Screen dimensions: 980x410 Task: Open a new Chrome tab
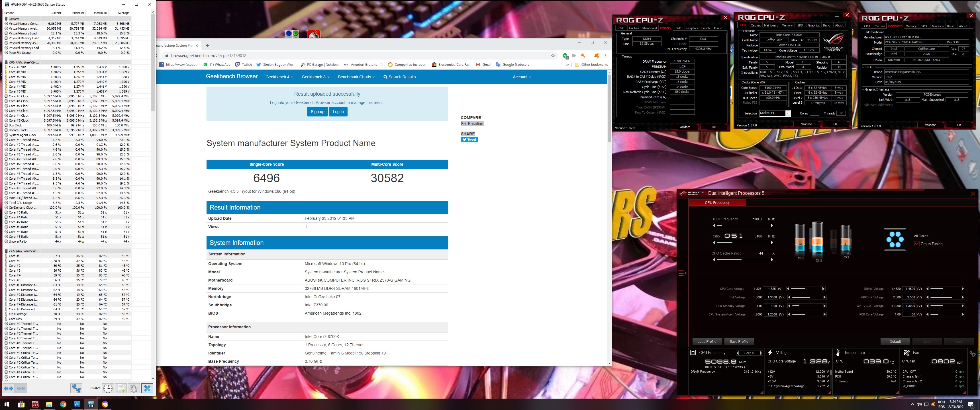coord(208,46)
